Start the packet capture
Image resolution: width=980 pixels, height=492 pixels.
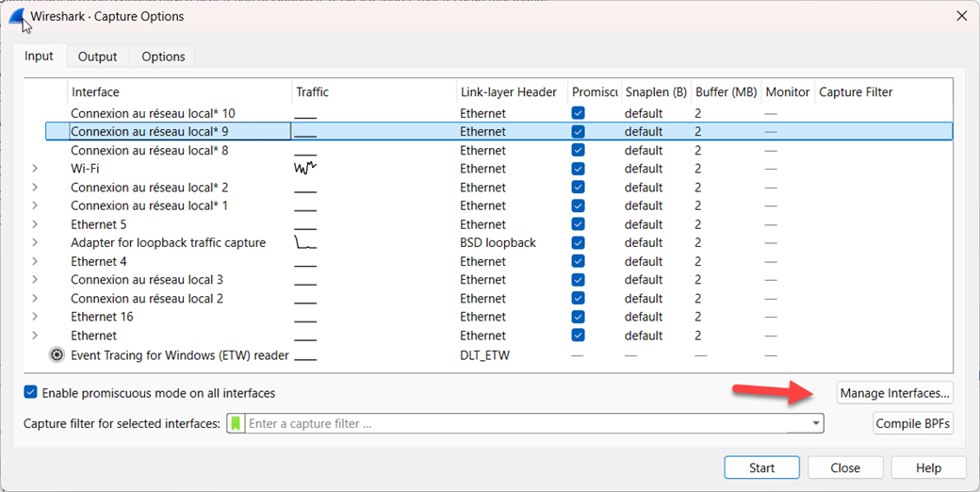tap(762, 467)
